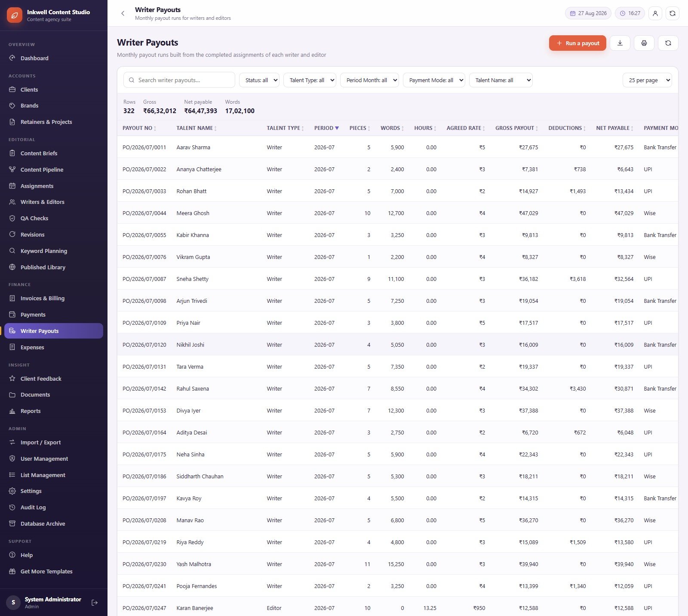Viewport: 688px width, 616px height.
Task: Click the Import / Export arrows icon
Action: (12, 442)
